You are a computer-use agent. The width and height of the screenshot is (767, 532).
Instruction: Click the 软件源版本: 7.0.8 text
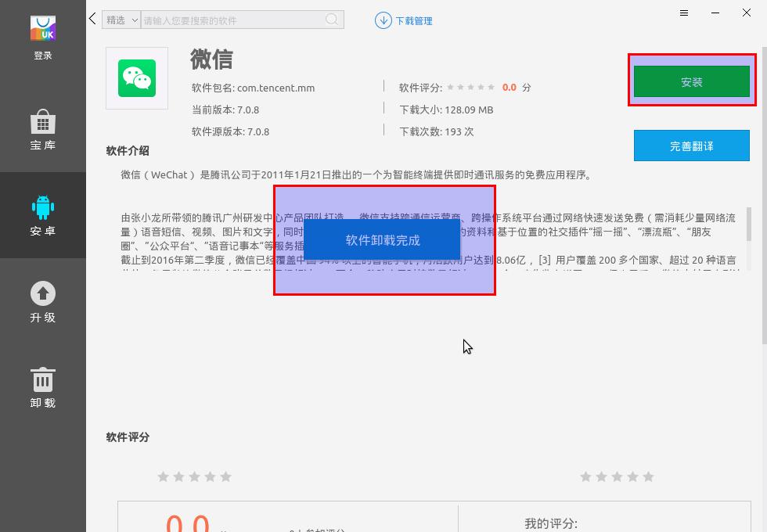[230, 131]
